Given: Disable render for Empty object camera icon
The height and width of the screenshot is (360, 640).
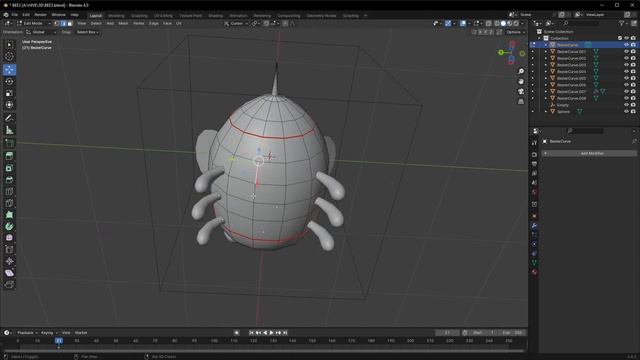Looking at the screenshot, I should coord(633,105).
